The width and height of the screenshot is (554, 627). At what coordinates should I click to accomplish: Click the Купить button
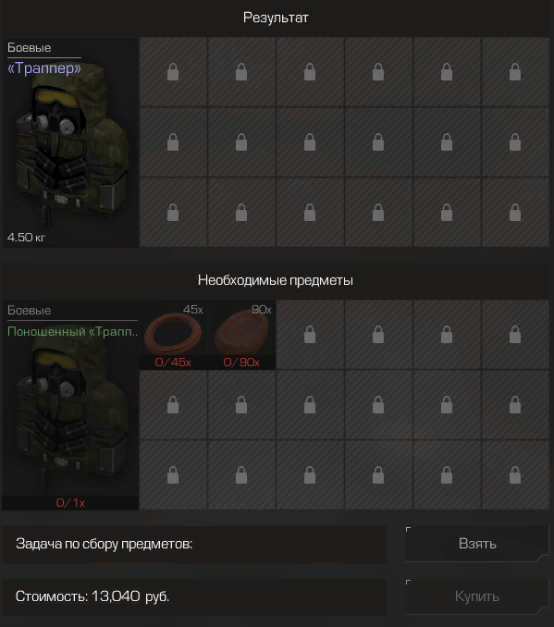point(477,597)
